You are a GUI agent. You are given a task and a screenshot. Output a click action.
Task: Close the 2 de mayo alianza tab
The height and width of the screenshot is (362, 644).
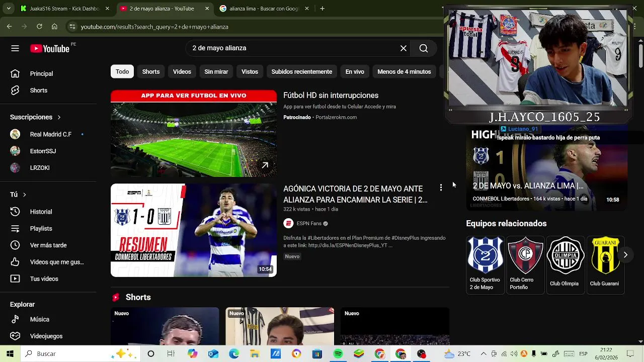coord(207,9)
